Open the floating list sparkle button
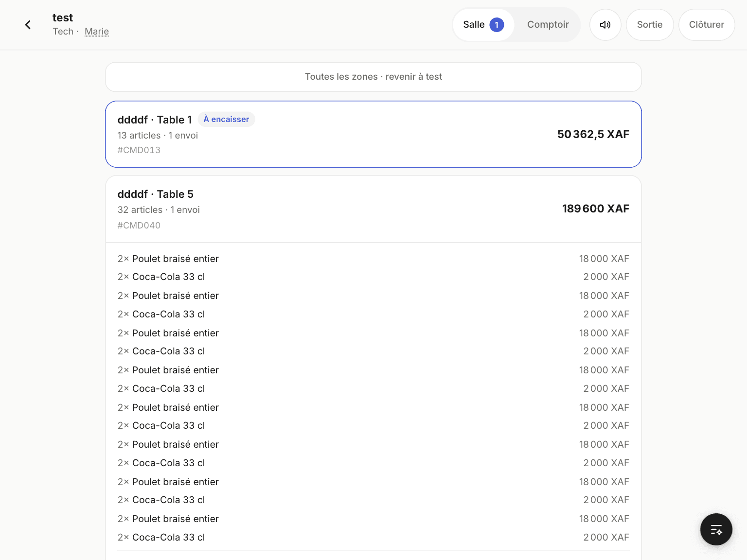747x560 pixels. [716, 529]
